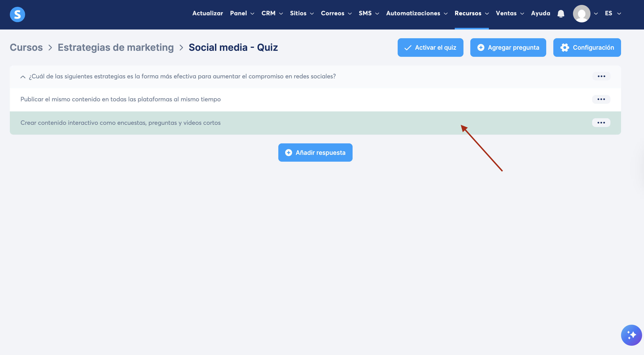Viewport: 644px width, 355px height.
Task: Click Ayuda in the top navigation
Action: (540, 13)
